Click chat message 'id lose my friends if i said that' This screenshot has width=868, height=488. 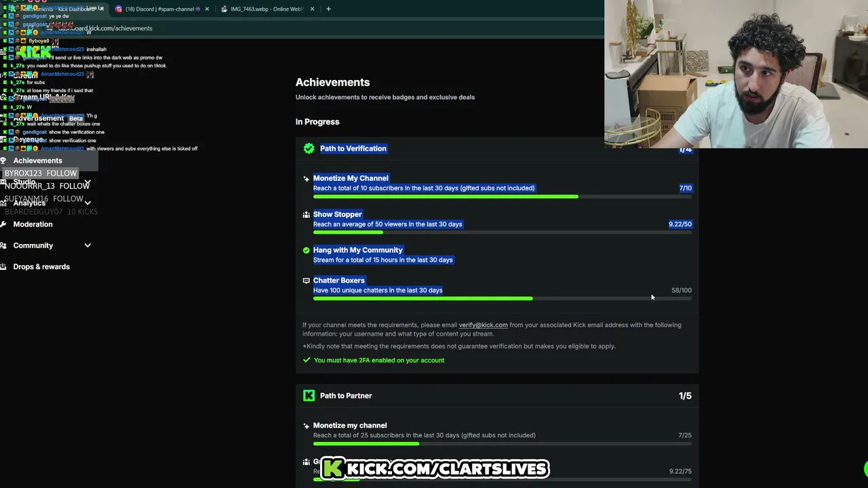(60, 91)
